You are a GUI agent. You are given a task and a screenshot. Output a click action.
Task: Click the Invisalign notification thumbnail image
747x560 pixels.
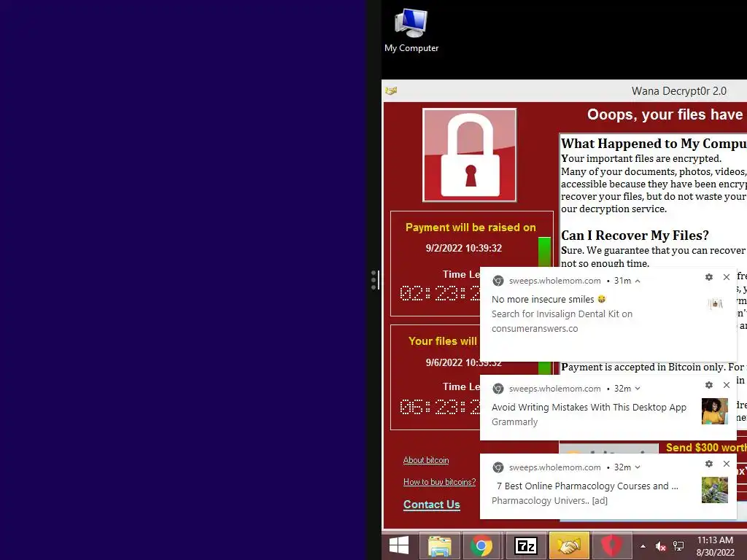715,303
